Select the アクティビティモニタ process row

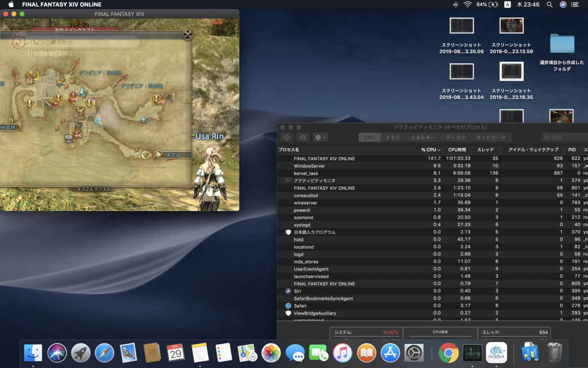[433, 181]
